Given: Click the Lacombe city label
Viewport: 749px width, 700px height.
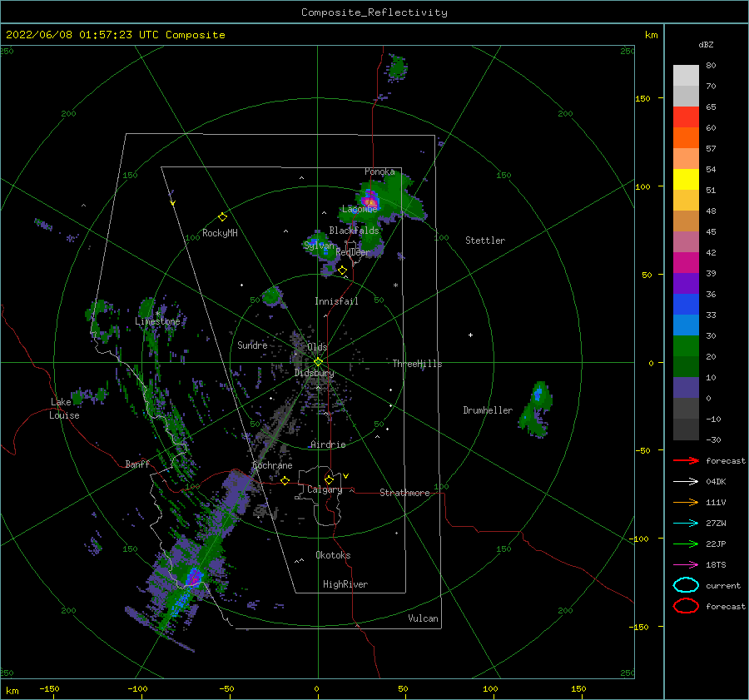Looking at the screenshot, I should (x=360, y=209).
